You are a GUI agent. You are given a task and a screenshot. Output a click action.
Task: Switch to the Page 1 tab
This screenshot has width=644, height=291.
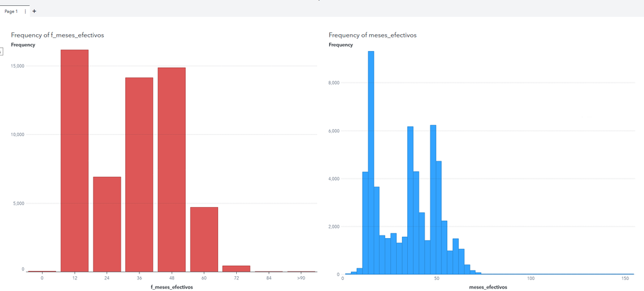(11, 12)
